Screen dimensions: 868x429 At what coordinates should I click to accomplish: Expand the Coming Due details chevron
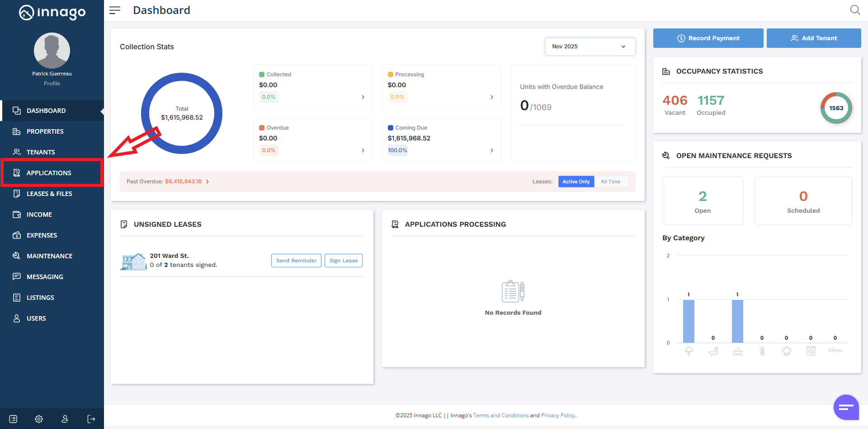click(491, 150)
